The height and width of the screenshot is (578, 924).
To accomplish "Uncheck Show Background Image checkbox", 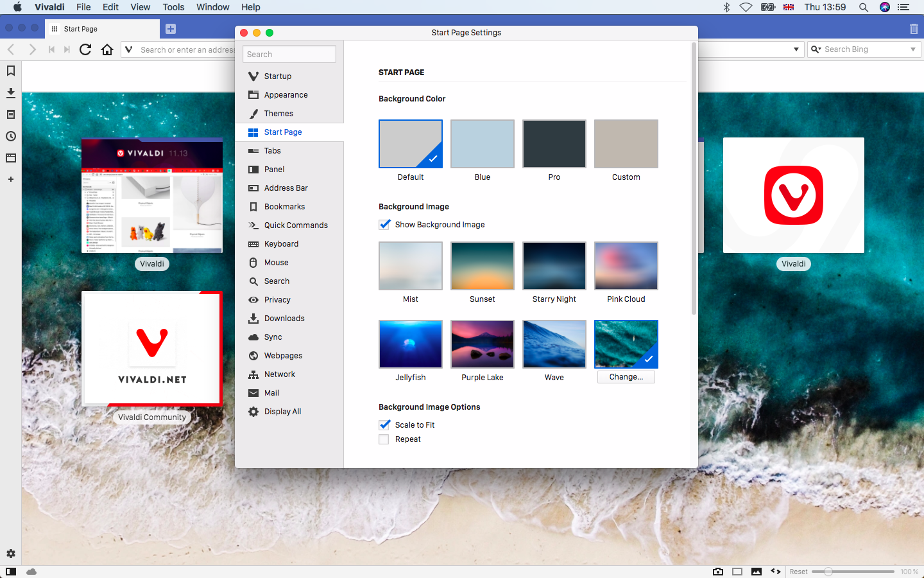I will [384, 224].
